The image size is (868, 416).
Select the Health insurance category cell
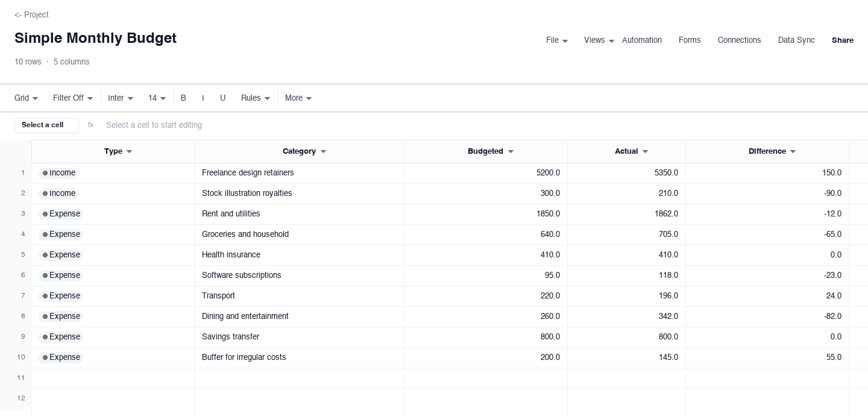tap(300, 255)
